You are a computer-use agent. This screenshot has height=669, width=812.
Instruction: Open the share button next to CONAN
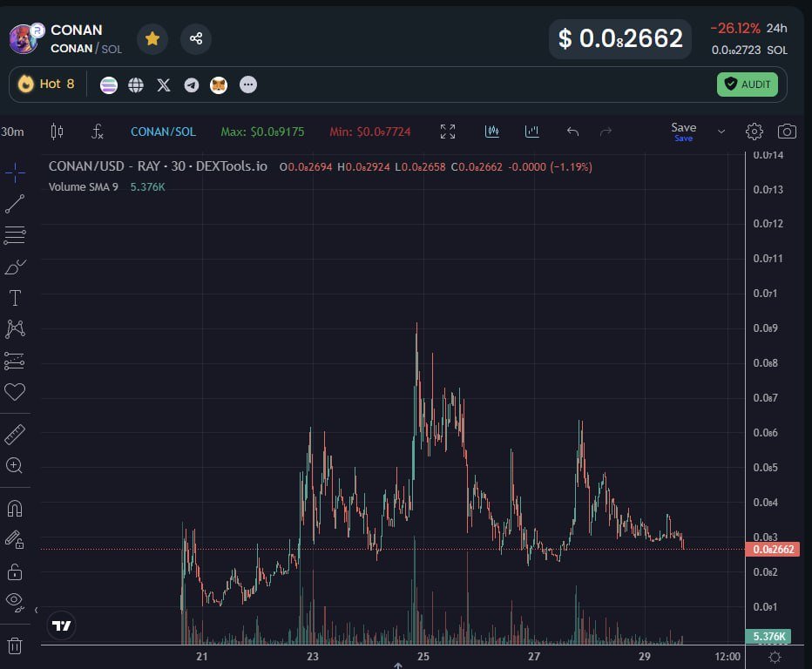click(196, 39)
